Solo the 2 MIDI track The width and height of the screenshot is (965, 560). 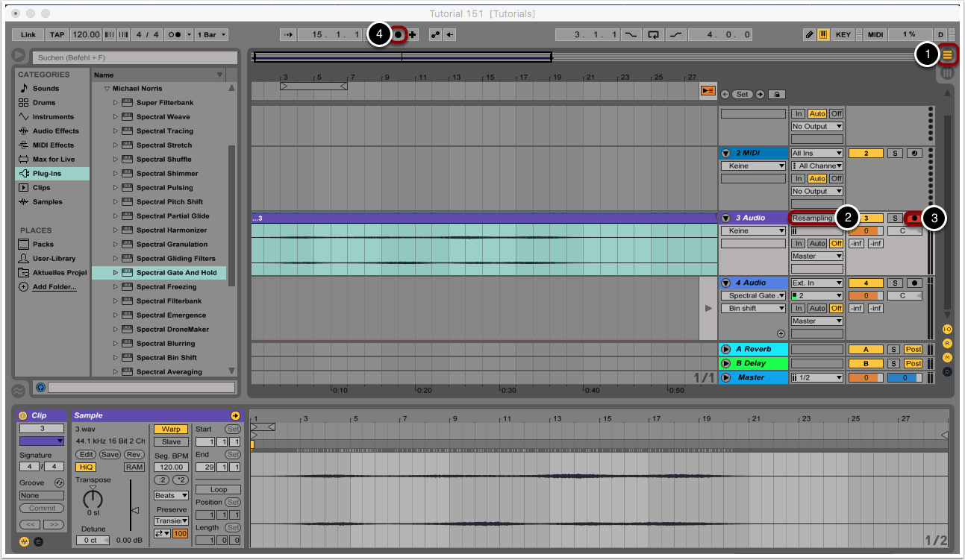895,154
